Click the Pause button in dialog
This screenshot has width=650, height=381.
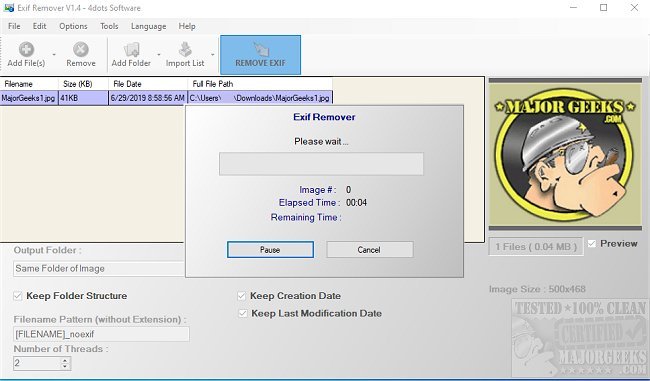(x=270, y=250)
